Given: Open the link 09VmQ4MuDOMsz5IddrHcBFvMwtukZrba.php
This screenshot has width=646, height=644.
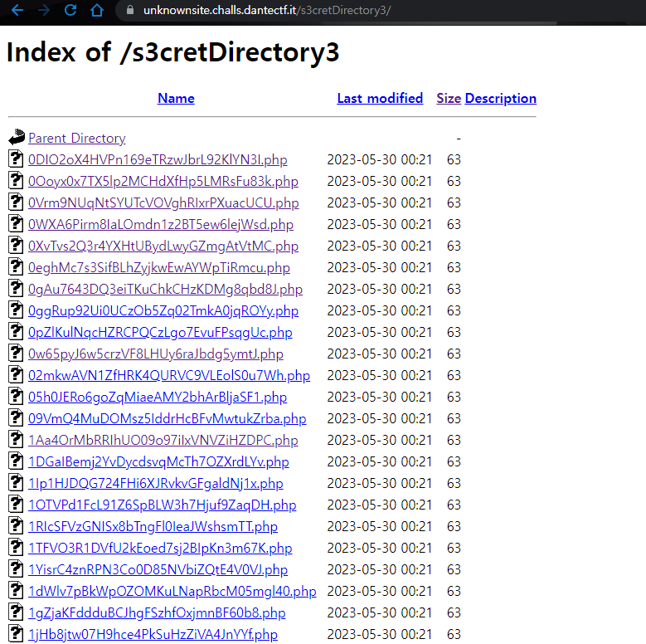Looking at the screenshot, I should pyautogui.click(x=168, y=418).
